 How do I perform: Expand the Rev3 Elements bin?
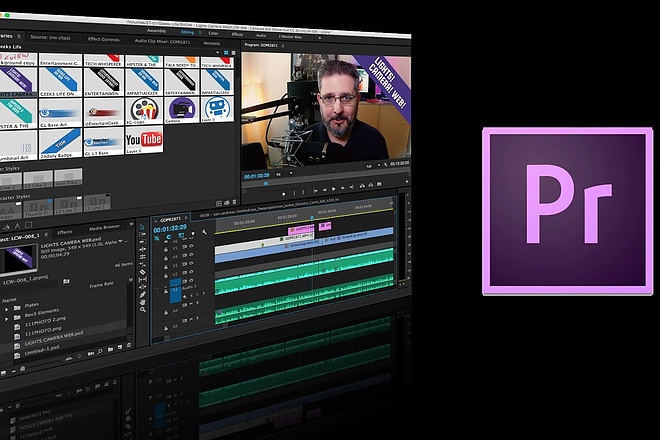[6, 319]
